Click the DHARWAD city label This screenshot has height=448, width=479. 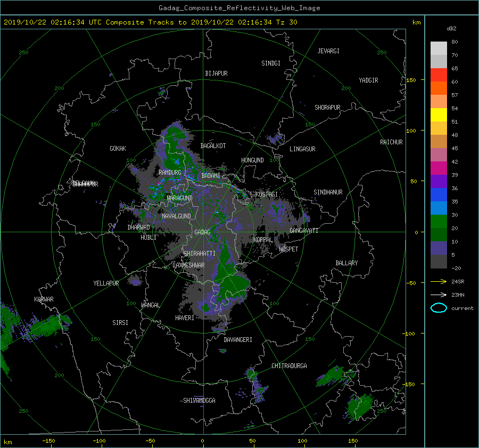click(x=139, y=227)
